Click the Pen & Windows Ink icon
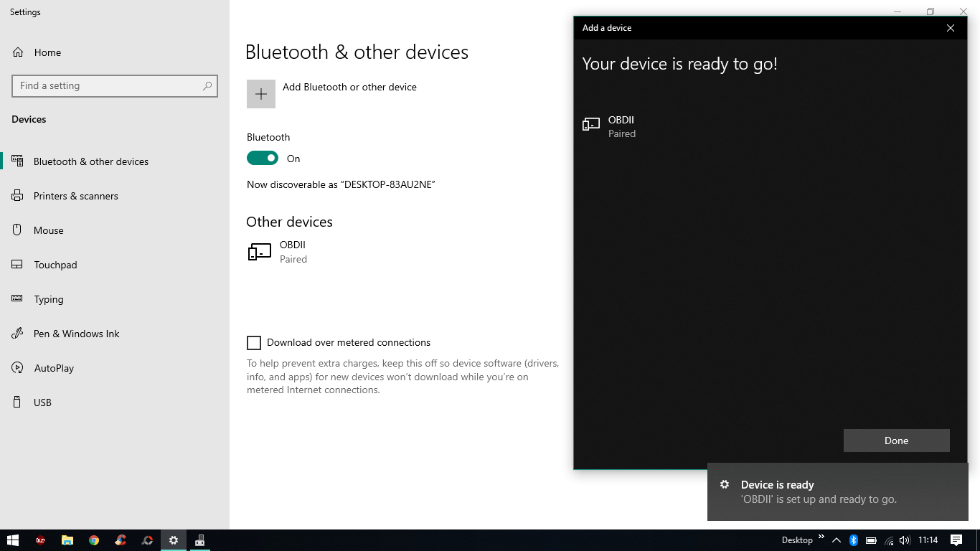 pos(17,334)
